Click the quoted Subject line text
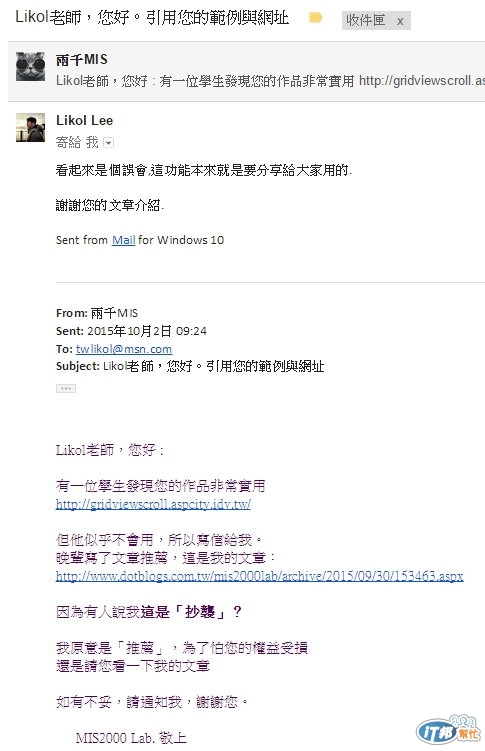This screenshot has height=751, width=485. (190, 366)
